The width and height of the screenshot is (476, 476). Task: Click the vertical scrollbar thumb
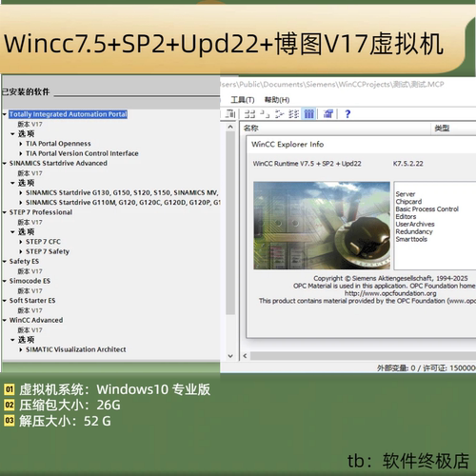230,223
